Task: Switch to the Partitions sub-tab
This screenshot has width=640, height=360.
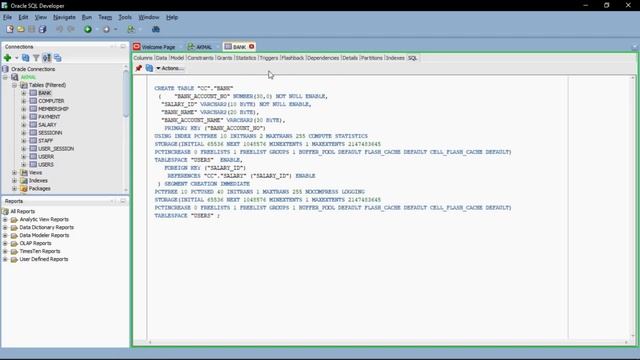Action: pos(372,58)
